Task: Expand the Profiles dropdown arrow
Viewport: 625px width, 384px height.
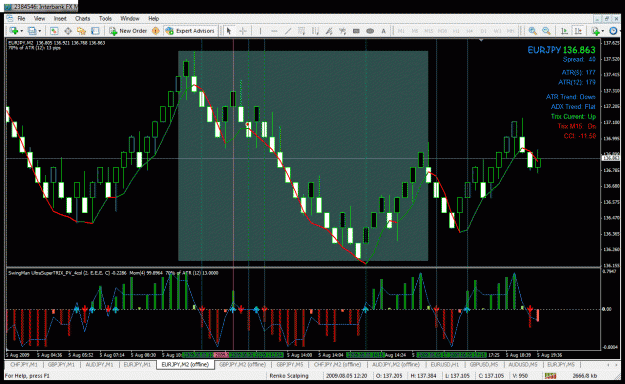Action: 39,31
